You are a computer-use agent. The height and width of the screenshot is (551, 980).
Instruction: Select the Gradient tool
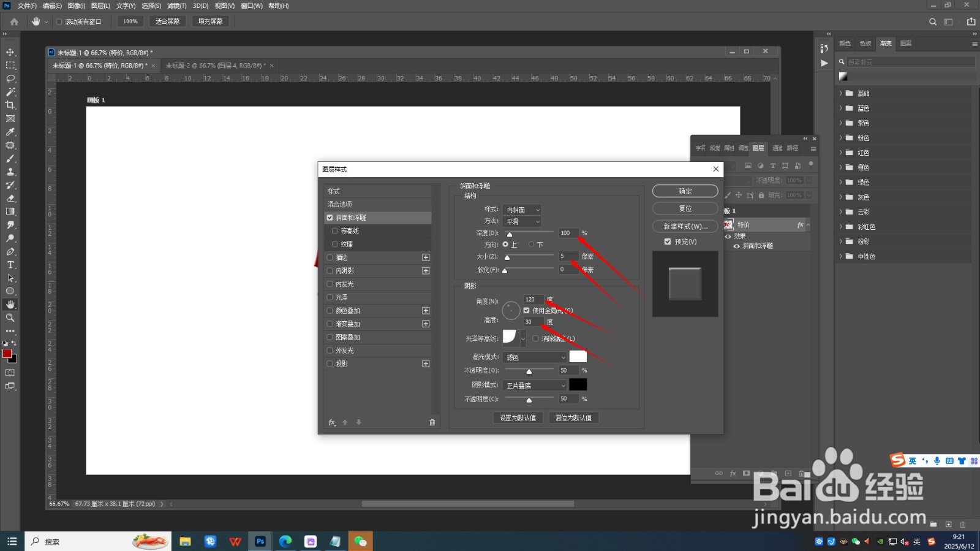(x=10, y=211)
